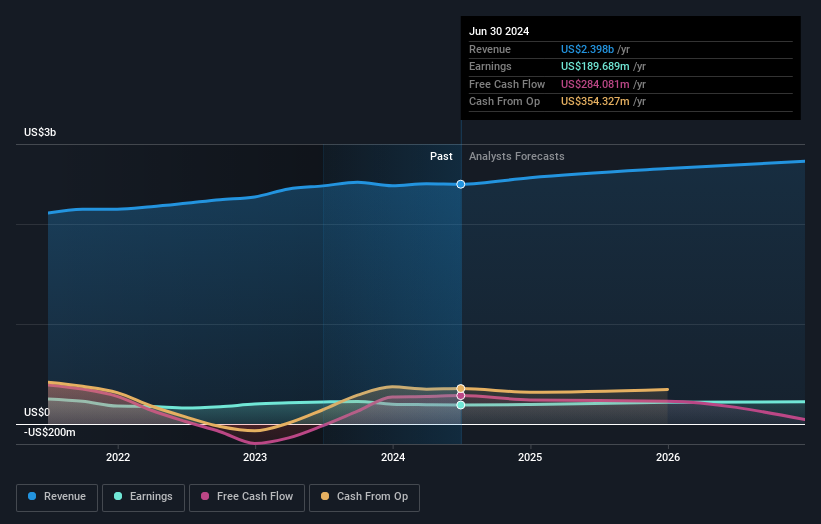Click the Jun 30 2024 tooltip date
This screenshot has width=821, height=524.
click(499, 31)
